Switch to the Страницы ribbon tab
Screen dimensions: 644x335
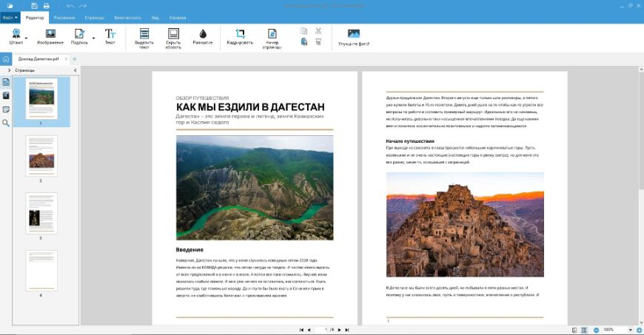(x=95, y=18)
